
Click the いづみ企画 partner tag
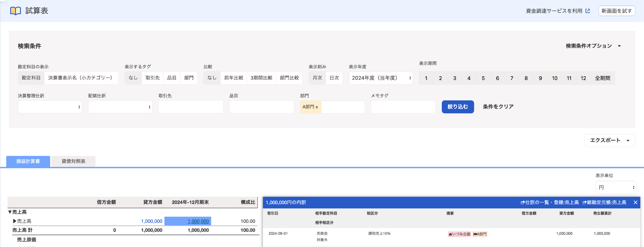tap(459, 234)
